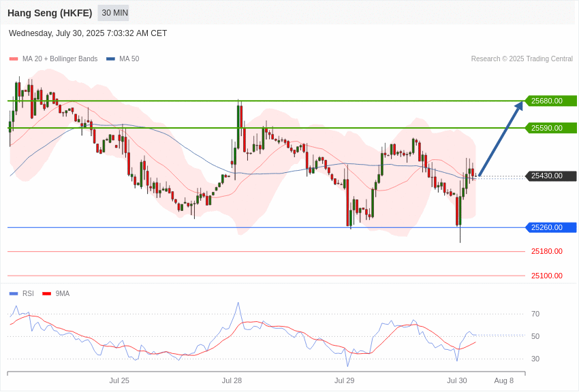Click the 25430.00 current price label

click(550, 176)
